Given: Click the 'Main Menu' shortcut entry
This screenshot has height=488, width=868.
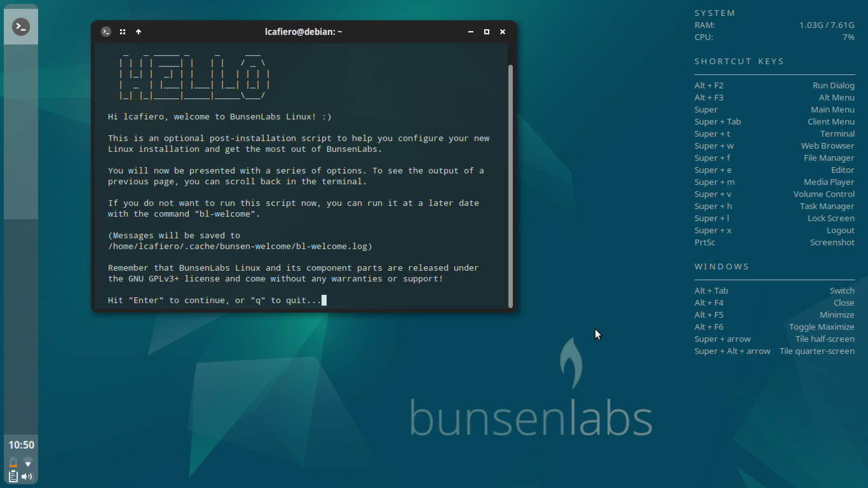Looking at the screenshot, I should coord(832,110).
